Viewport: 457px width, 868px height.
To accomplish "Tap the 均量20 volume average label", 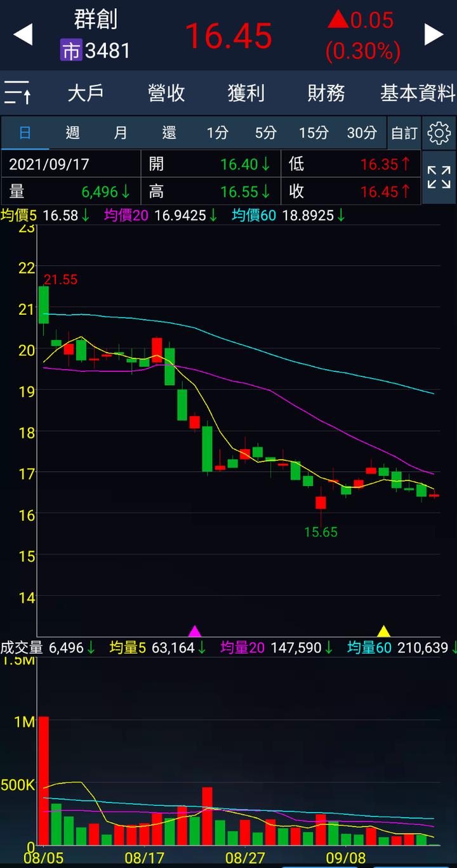I will [243, 648].
